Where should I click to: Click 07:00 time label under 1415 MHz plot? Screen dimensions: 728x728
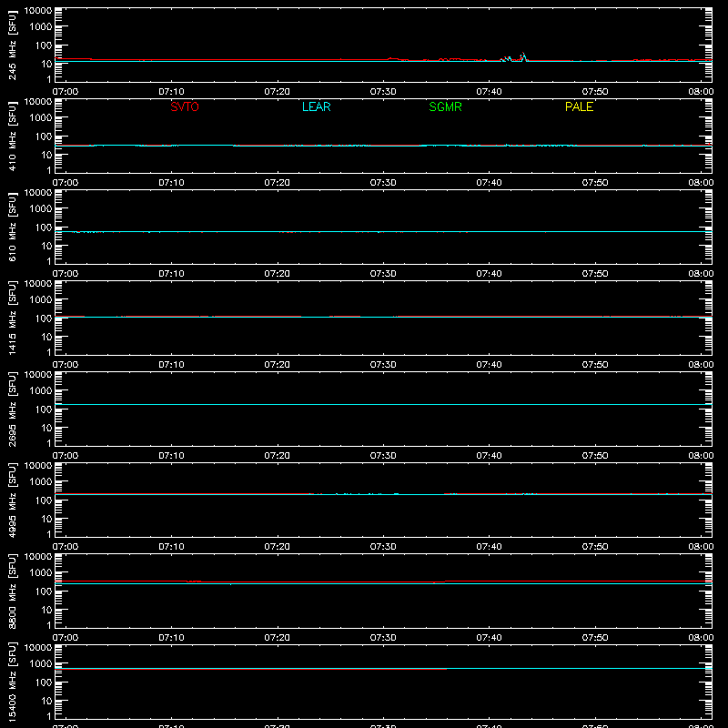tap(66, 365)
